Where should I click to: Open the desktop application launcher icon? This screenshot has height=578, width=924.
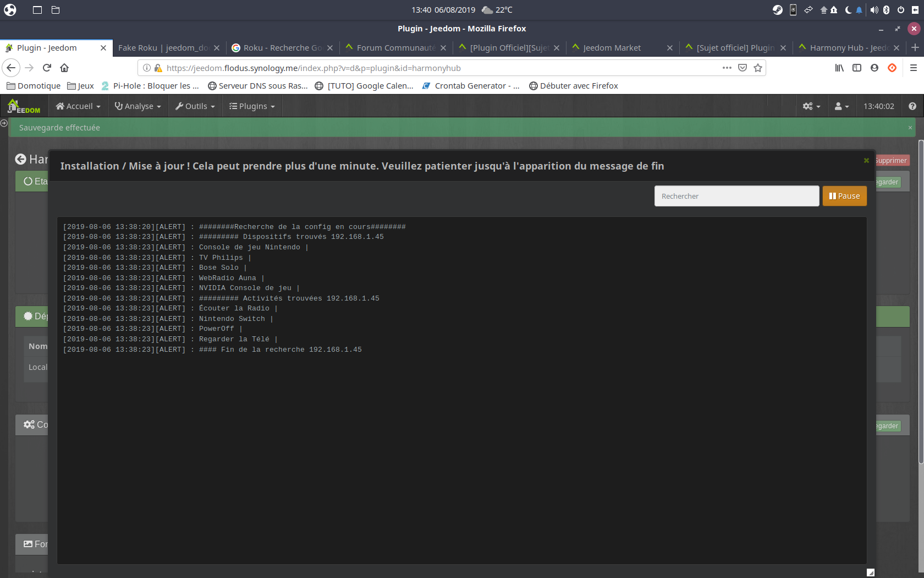tap(10, 10)
